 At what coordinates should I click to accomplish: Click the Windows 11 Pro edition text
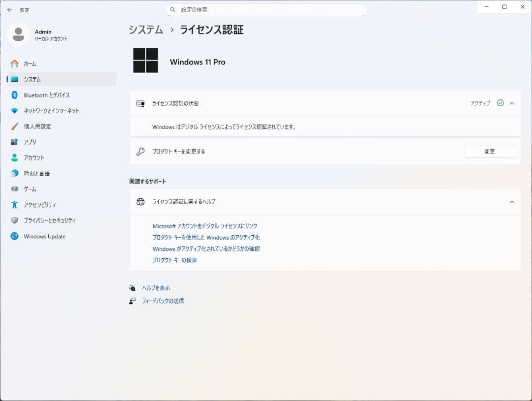[x=198, y=62]
